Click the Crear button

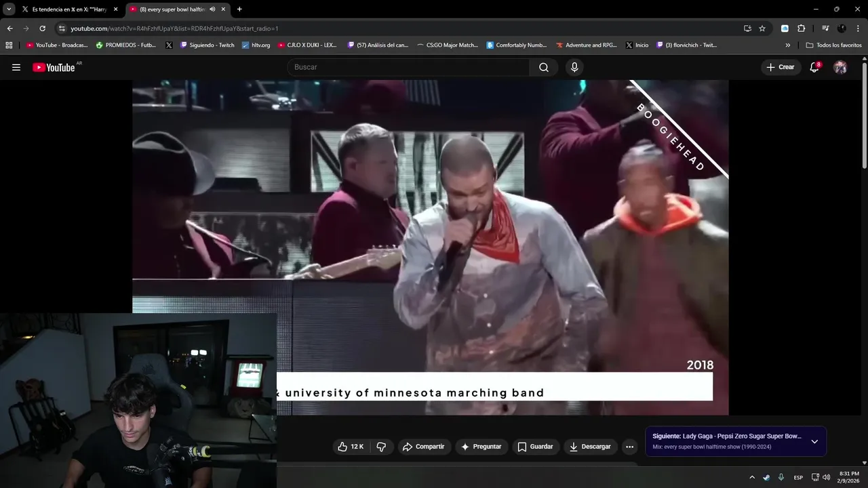pos(781,67)
